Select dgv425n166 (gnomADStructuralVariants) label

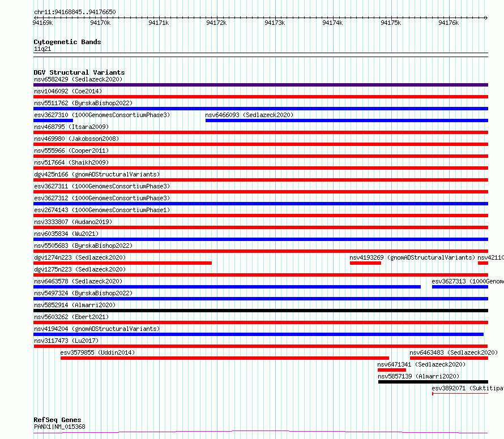(97, 174)
